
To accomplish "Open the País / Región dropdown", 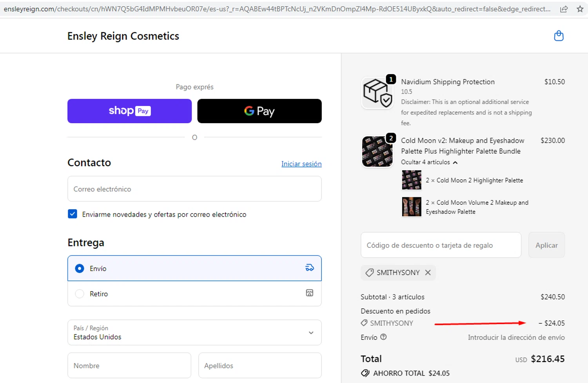I will [194, 332].
